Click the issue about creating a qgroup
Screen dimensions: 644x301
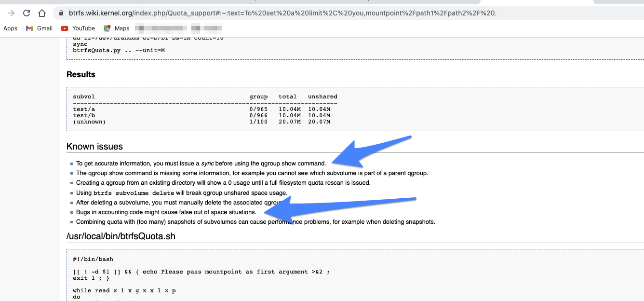[223, 183]
